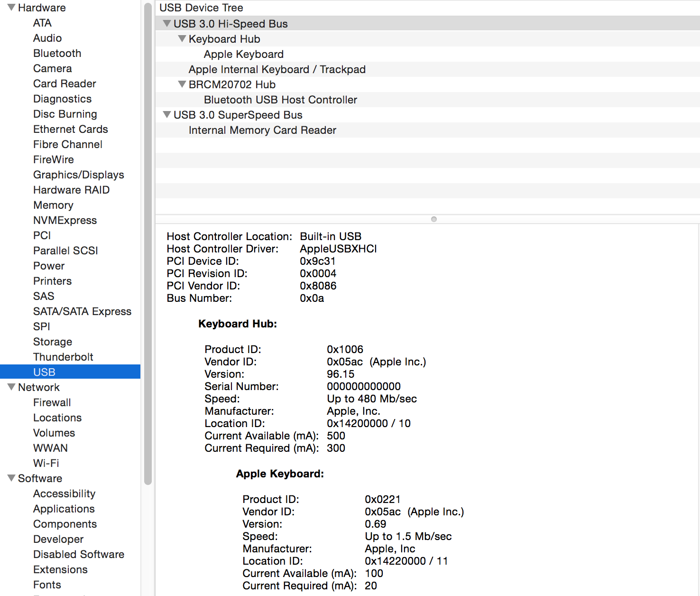
Task: Click the Apple Keyboard Product ID 0x0221
Action: [x=382, y=499]
